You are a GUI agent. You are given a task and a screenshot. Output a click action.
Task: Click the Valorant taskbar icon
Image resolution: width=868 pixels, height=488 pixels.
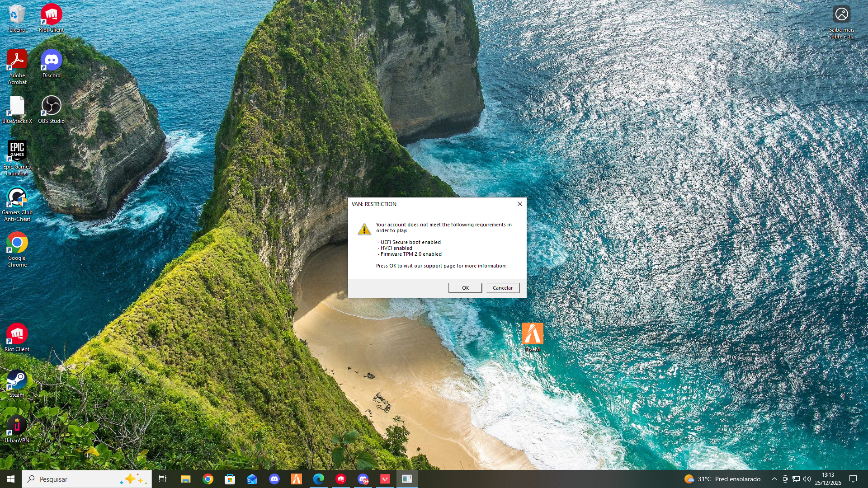pos(385,479)
